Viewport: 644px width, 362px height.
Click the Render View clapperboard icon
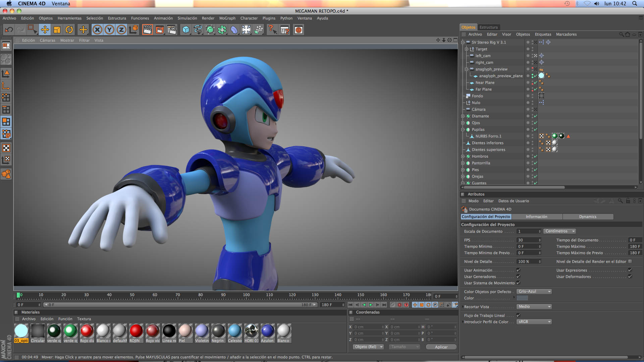[x=147, y=30]
